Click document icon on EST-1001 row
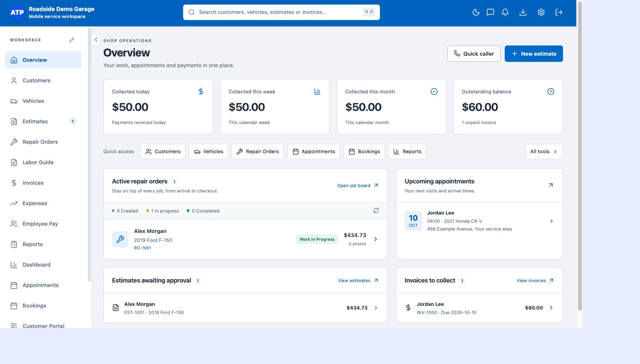Viewport: 640px width, 364px height. tap(116, 307)
